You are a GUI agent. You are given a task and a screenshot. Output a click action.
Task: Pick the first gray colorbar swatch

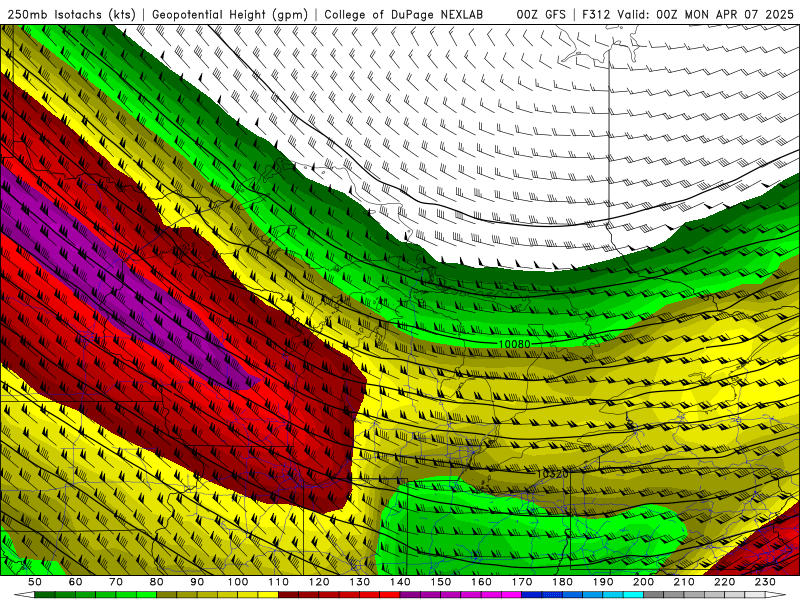tap(653, 593)
